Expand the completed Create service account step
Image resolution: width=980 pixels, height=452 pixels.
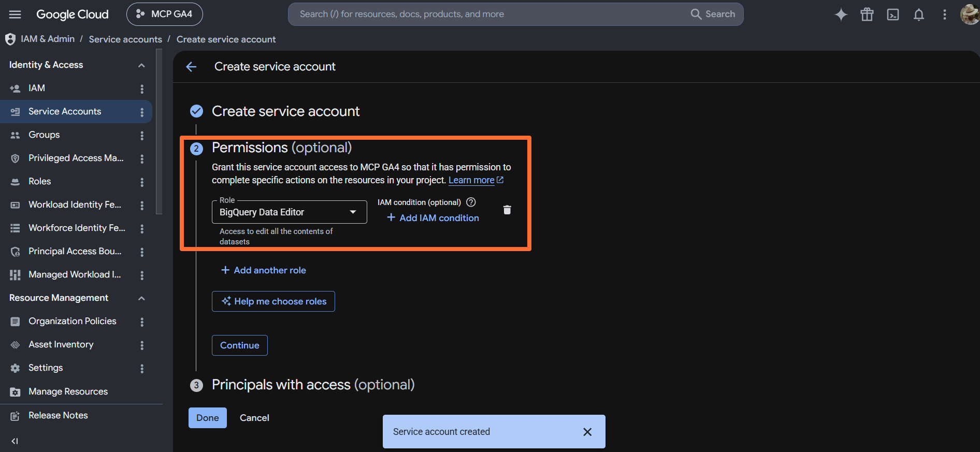285,111
